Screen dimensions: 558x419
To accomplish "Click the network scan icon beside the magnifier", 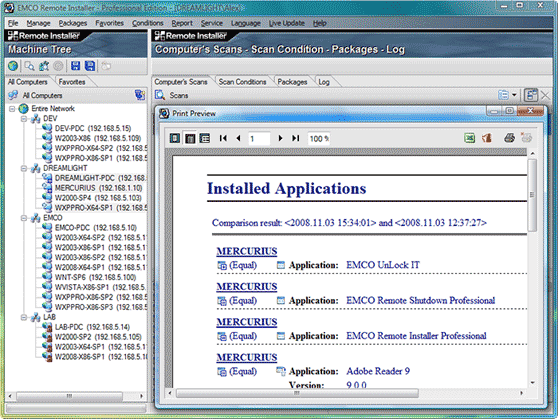I will [44, 66].
